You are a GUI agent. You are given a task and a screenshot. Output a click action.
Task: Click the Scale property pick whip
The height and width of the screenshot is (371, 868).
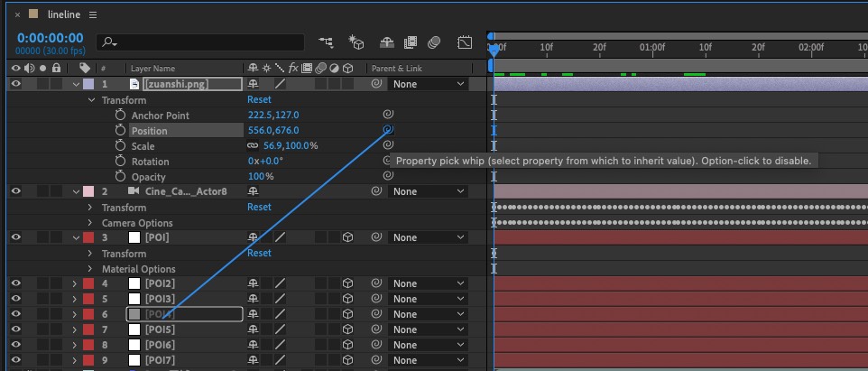click(388, 146)
